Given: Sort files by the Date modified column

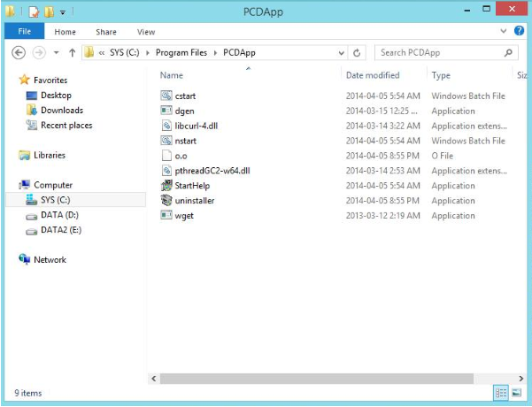Looking at the screenshot, I should click(373, 76).
